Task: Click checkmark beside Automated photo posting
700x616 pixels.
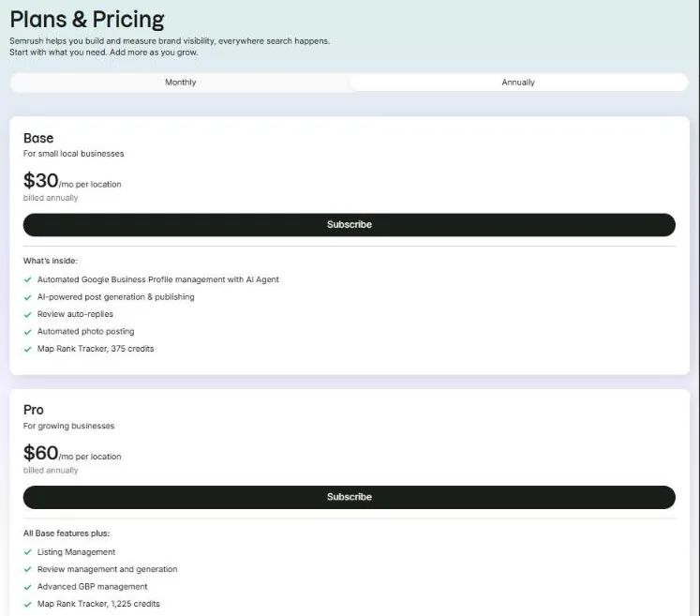Action: tap(28, 332)
